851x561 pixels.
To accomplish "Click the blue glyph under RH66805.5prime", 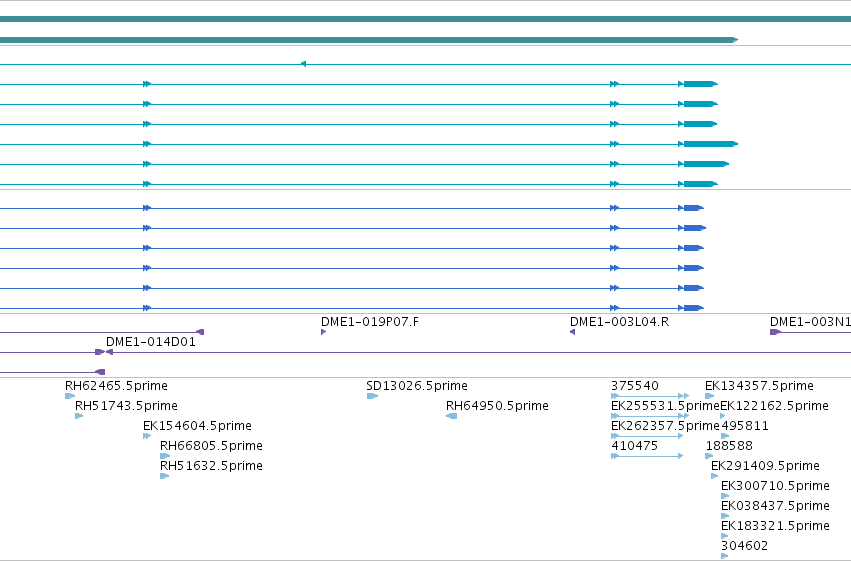I will [165, 456].
